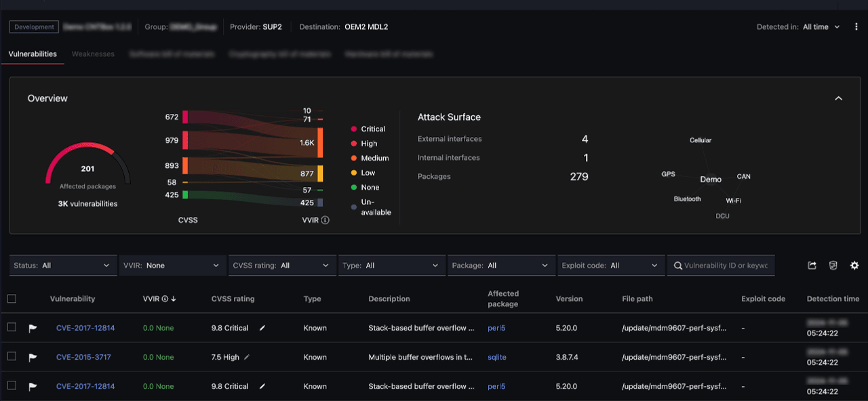The image size is (868, 401).
Task: Click the info icon beside VVIR in Overview chart
Action: (x=325, y=220)
